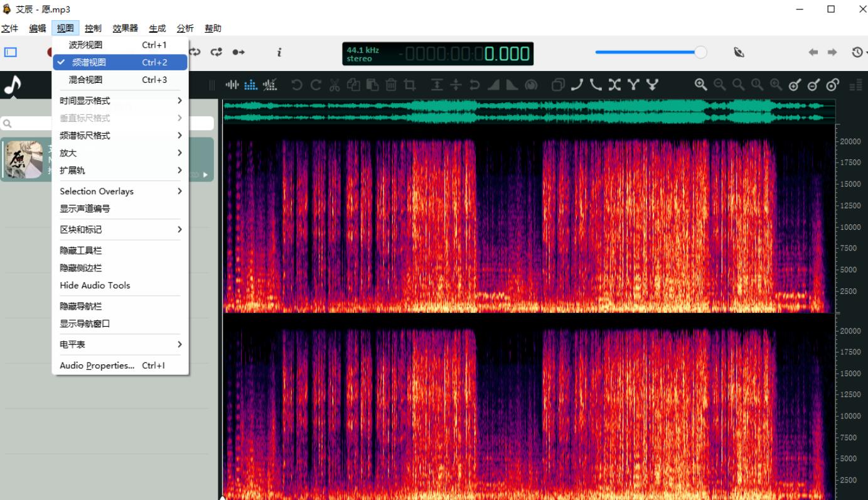Open the 效果器 menu
868x500 pixels.
pos(125,28)
